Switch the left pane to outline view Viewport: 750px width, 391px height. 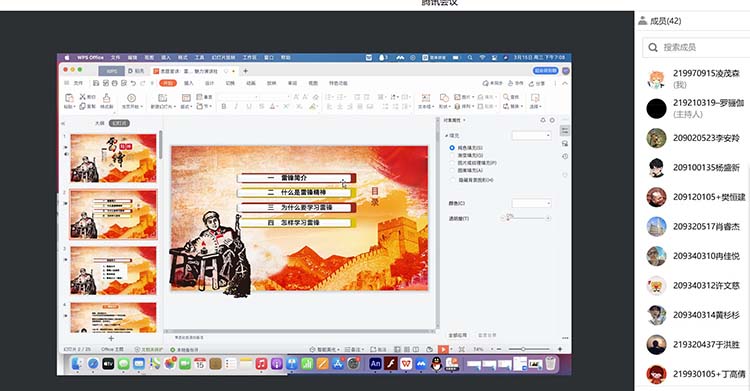coord(99,123)
